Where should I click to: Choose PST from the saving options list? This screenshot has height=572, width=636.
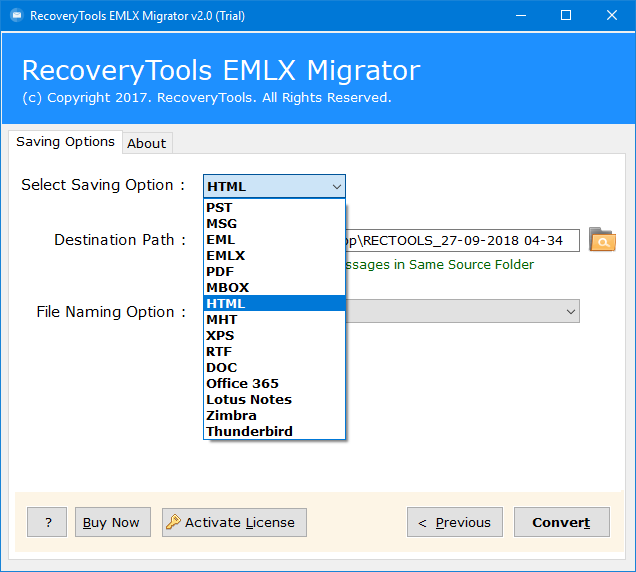(274, 207)
